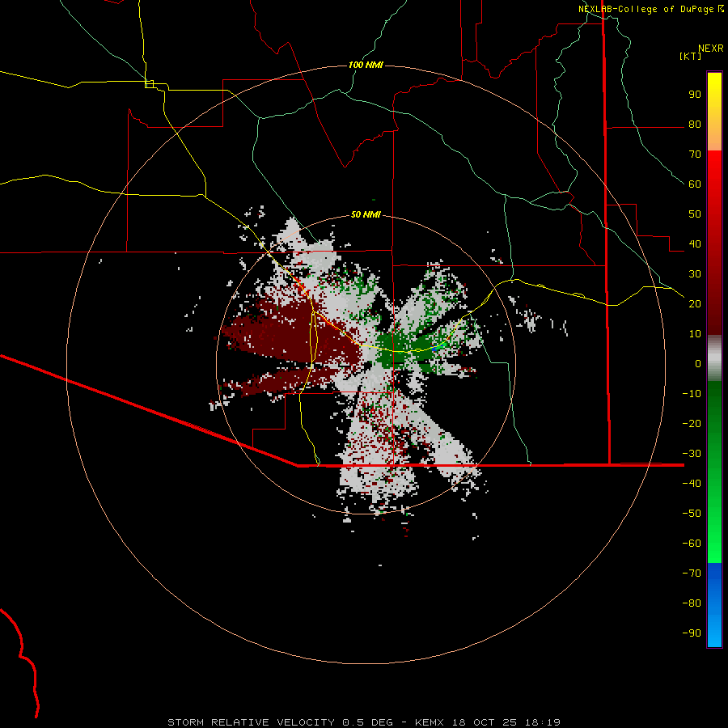Click the -80 value on velocity scale
Image resolution: width=728 pixels, height=728 pixels.
pyautogui.click(x=692, y=603)
